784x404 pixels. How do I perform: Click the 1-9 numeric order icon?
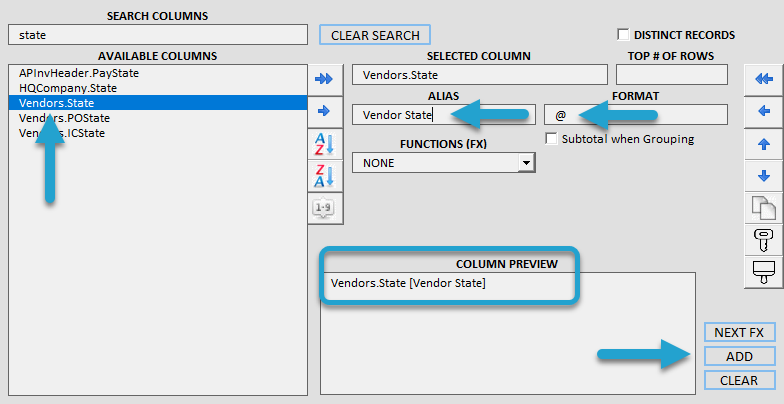pos(324,208)
